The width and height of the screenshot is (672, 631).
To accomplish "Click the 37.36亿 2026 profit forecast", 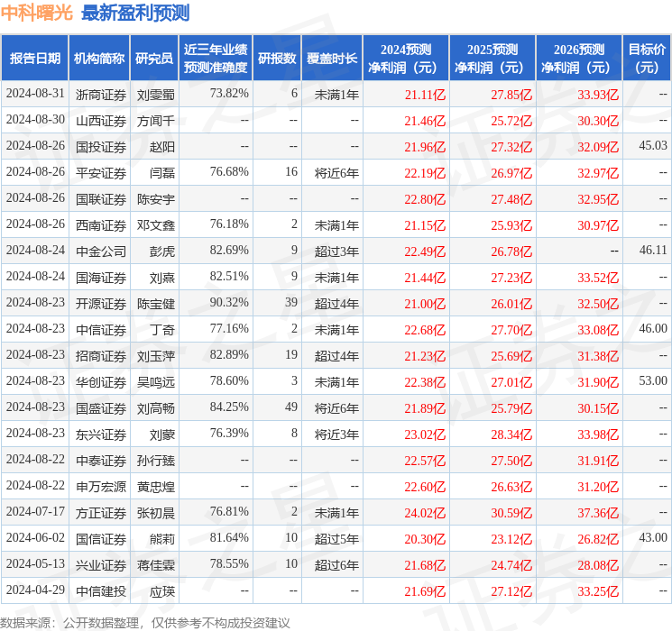I will (x=598, y=513).
